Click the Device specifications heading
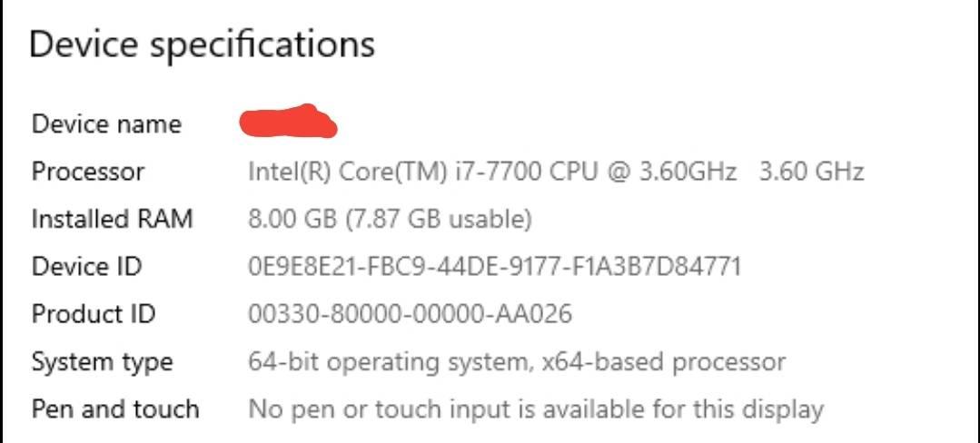980x443 pixels. click(x=202, y=45)
